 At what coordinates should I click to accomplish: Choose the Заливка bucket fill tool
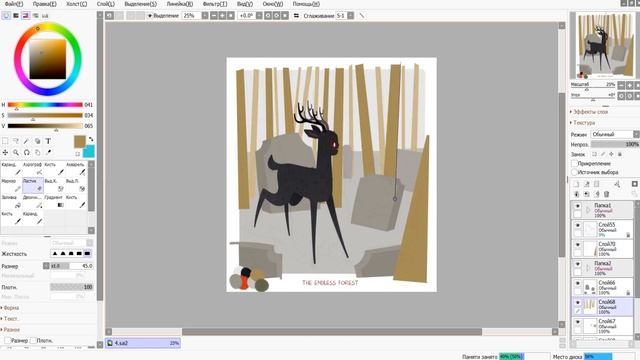point(11,201)
